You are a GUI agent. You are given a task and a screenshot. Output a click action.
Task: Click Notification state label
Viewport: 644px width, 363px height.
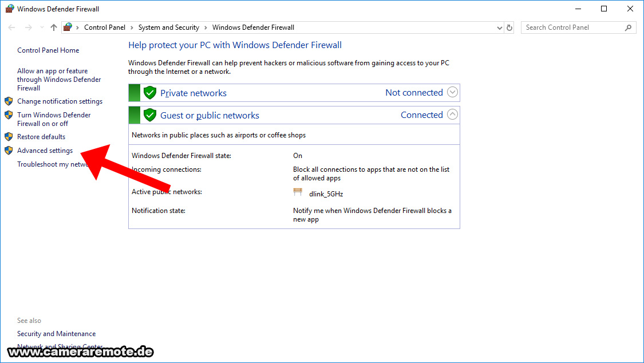(x=158, y=211)
